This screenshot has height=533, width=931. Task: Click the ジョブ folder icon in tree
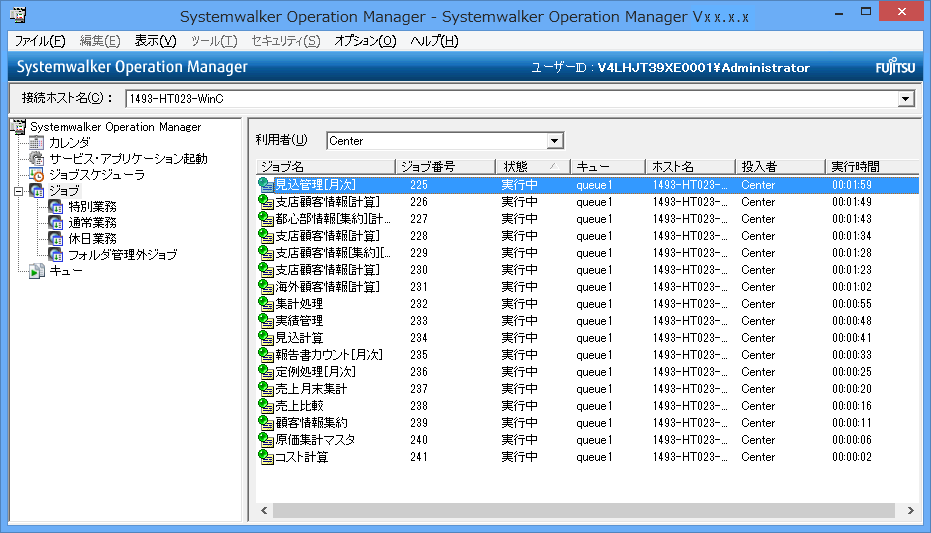click(x=37, y=191)
